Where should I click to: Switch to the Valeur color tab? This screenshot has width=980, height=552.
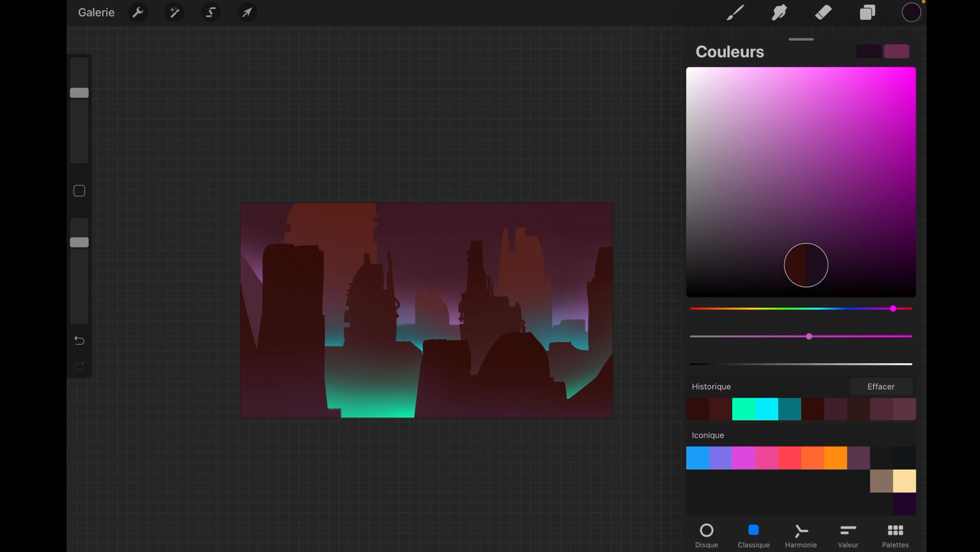pyautogui.click(x=848, y=536)
